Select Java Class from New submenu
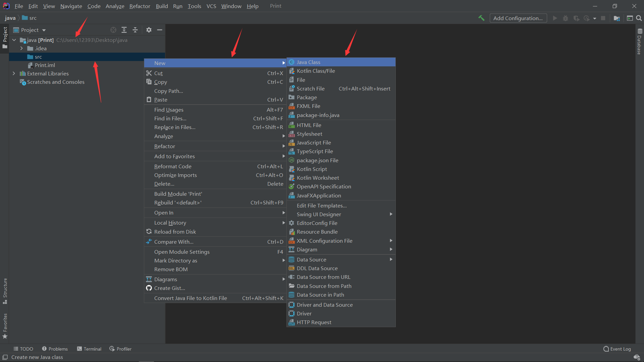Image resolution: width=644 pixels, height=362 pixels. [308, 62]
